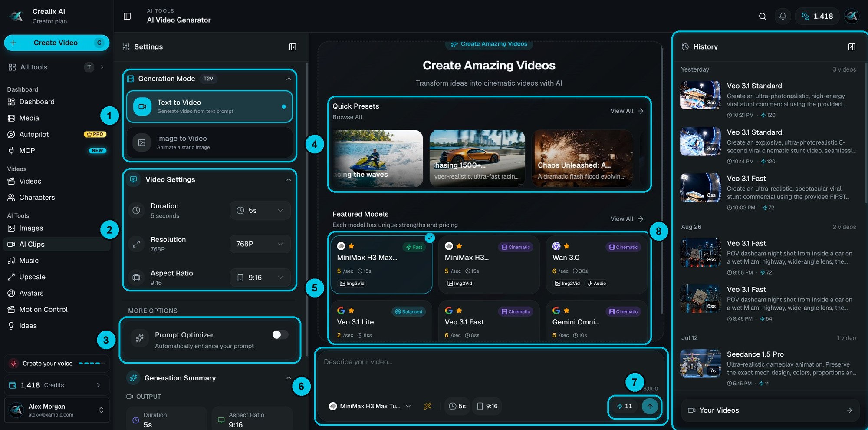Select Image to Video generation mode
Image resolution: width=868 pixels, height=430 pixels.
tap(210, 142)
